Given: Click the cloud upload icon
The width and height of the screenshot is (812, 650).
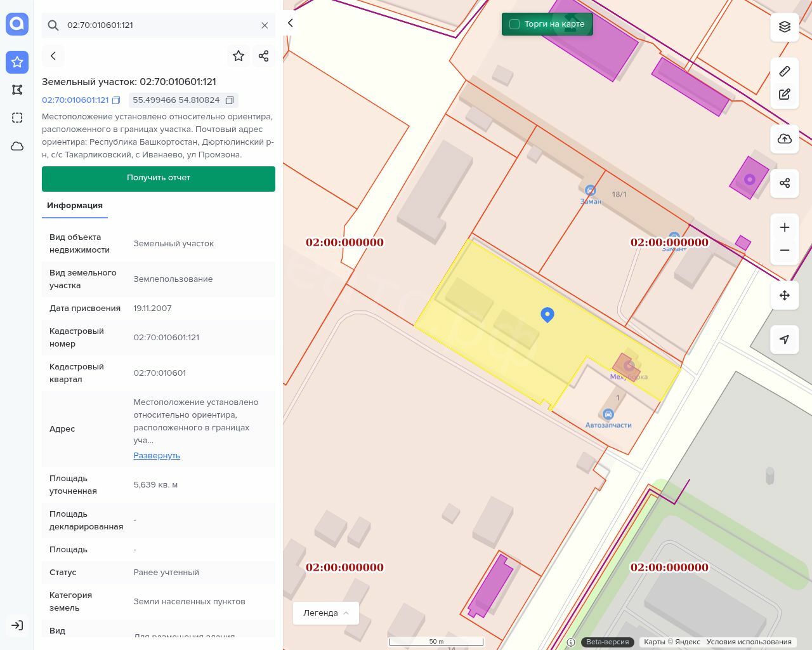Looking at the screenshot, I should 785,139.
